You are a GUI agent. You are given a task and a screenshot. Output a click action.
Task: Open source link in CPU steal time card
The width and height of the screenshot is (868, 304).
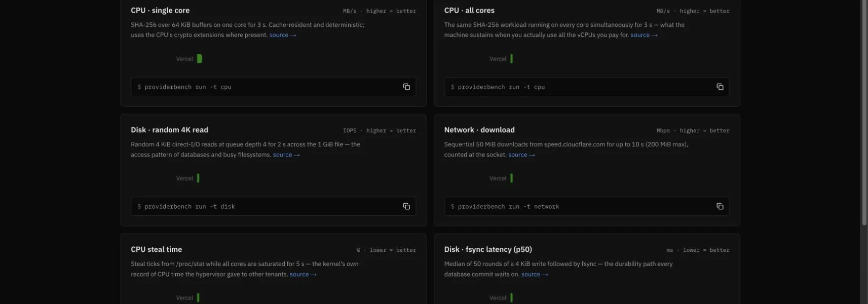(x=303, y=274)
